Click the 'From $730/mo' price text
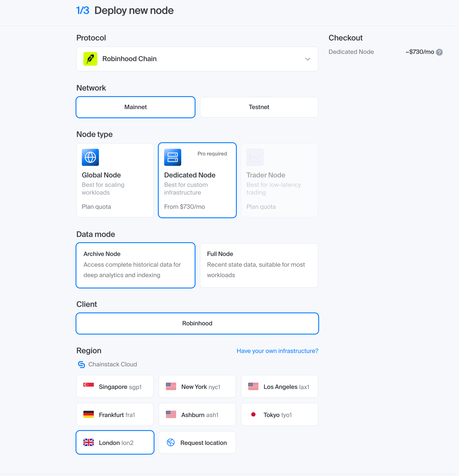The image size is (459, 476). tap(184, 207)
